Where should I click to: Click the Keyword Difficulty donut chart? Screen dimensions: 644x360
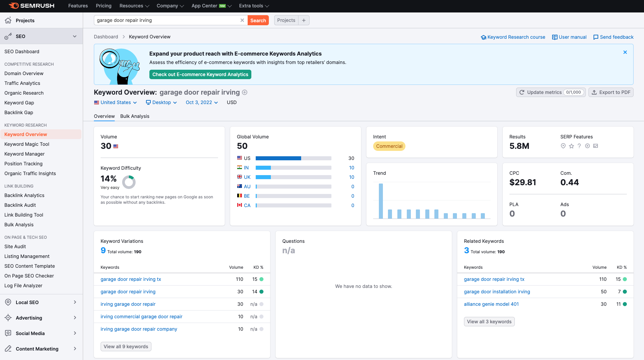click(129, 182)
